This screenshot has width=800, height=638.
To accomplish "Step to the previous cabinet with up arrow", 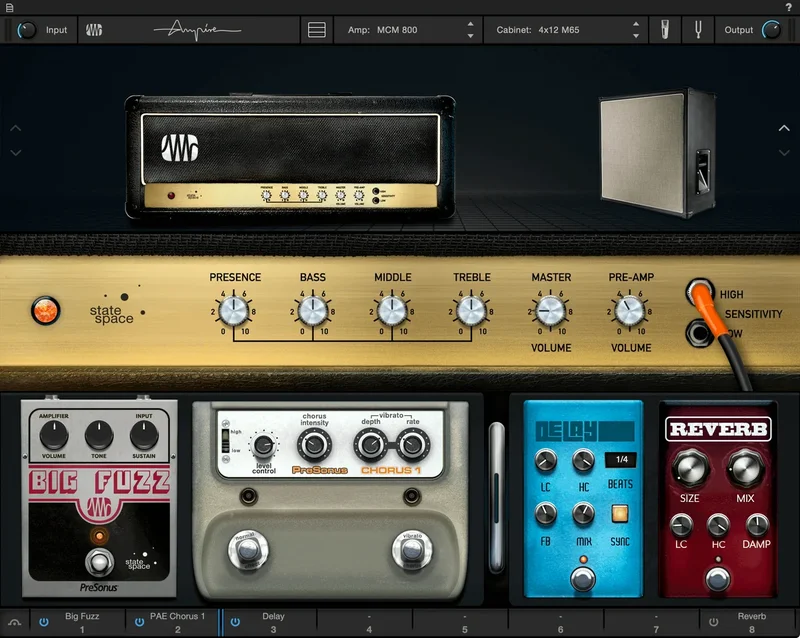I will click(636, 24).
